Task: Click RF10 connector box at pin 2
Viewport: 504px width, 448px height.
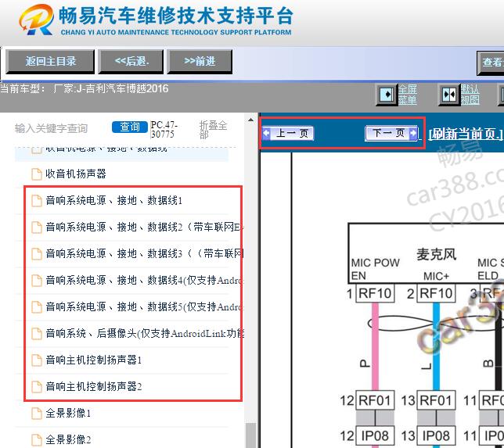Action: (436, 293)
